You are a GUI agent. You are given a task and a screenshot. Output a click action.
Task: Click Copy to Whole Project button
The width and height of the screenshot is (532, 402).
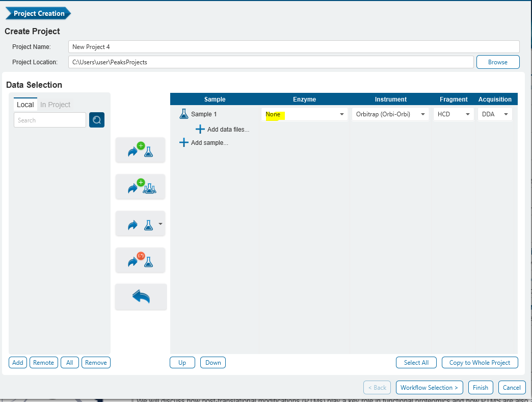tap(480, 363)
